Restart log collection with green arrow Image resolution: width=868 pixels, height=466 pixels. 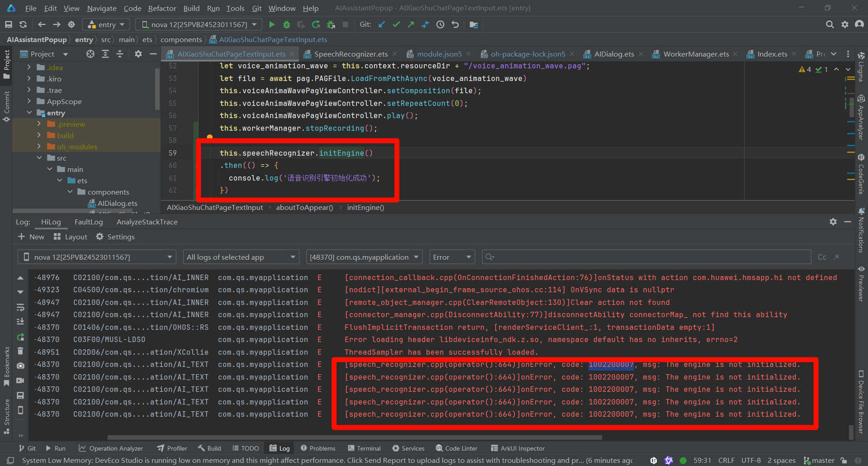(x=20, y=337)
